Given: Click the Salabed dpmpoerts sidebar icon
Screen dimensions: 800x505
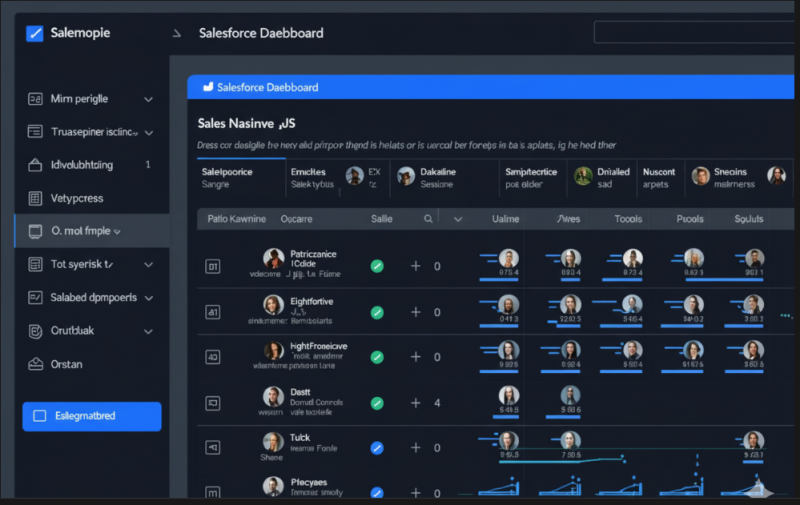Looking at the screenshot, I should [36, 297].
